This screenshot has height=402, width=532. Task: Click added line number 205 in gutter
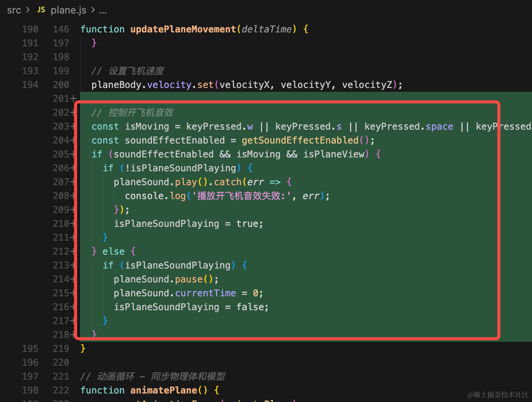pyautogui.click(x=61, y=154)
